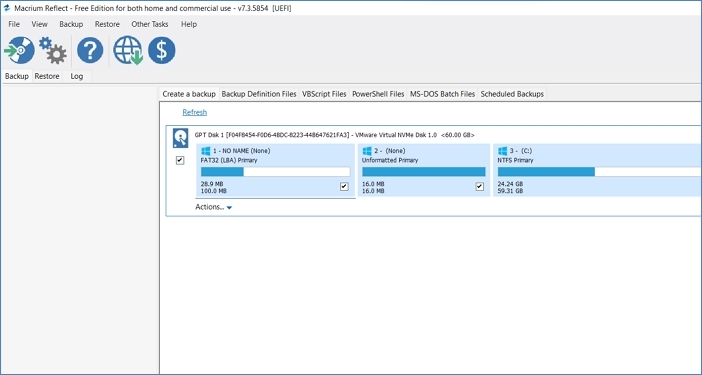Expand the Actions dropdown arrow
Screen dimensions: 702x375
click(x=229, y=208)
